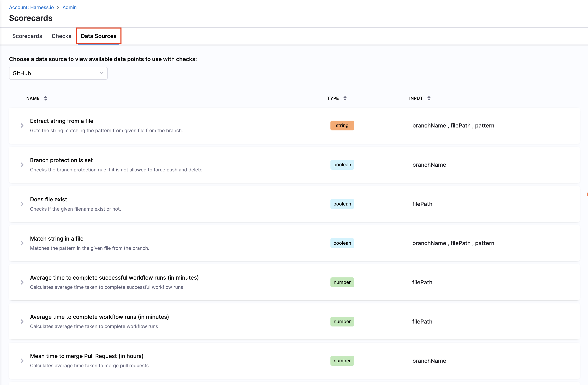
Task: Expand the Mean time to merge Pull Request row
Action: [x=22, y=361]
